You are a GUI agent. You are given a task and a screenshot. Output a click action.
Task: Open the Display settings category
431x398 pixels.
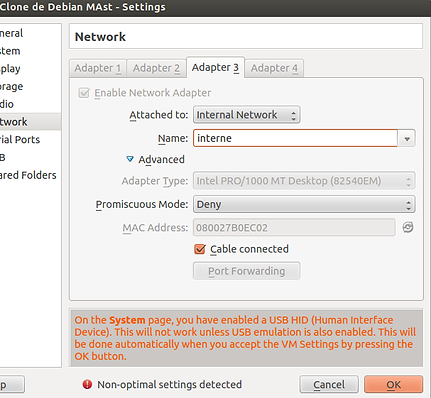click(30, 69)
